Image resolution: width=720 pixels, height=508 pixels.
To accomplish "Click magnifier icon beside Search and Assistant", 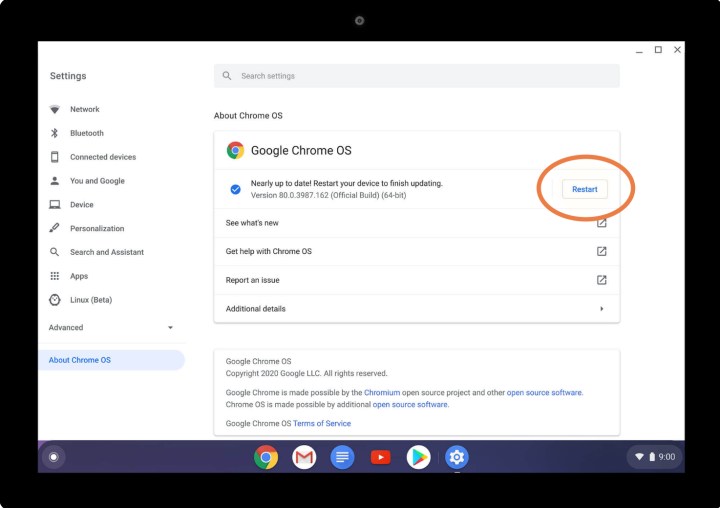I will pos(55,252).
